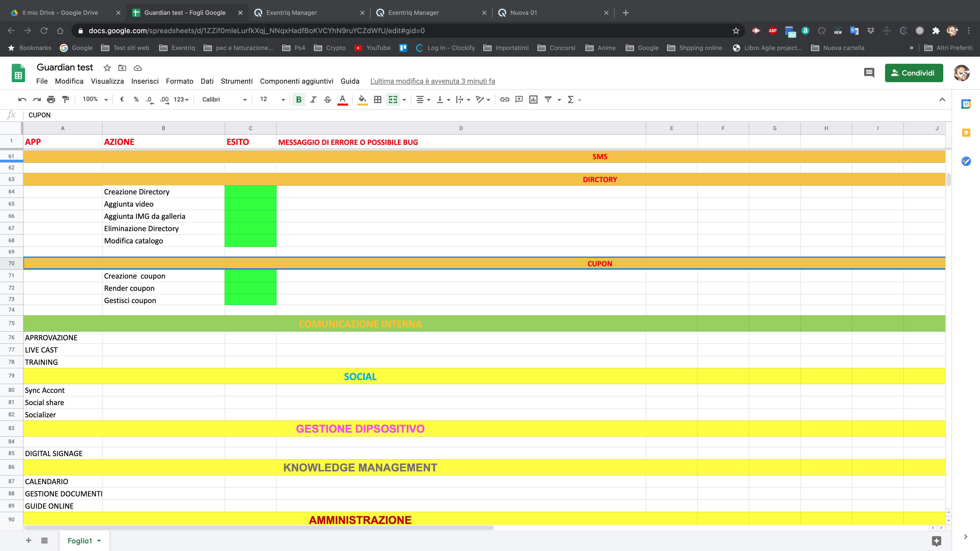Image resolution: width=980 pixels, height=551 pixels.
Task: Open the fill color picker
Action: (362, 99)
